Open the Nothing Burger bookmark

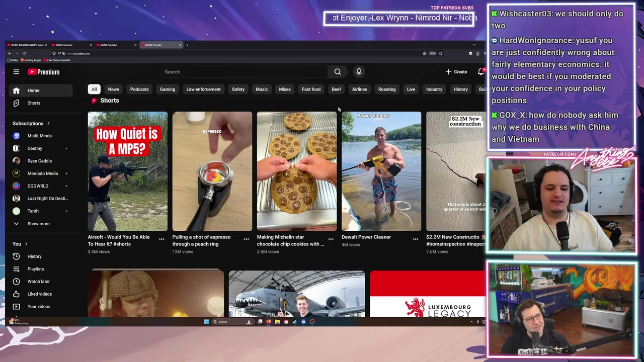click(31, 60)
